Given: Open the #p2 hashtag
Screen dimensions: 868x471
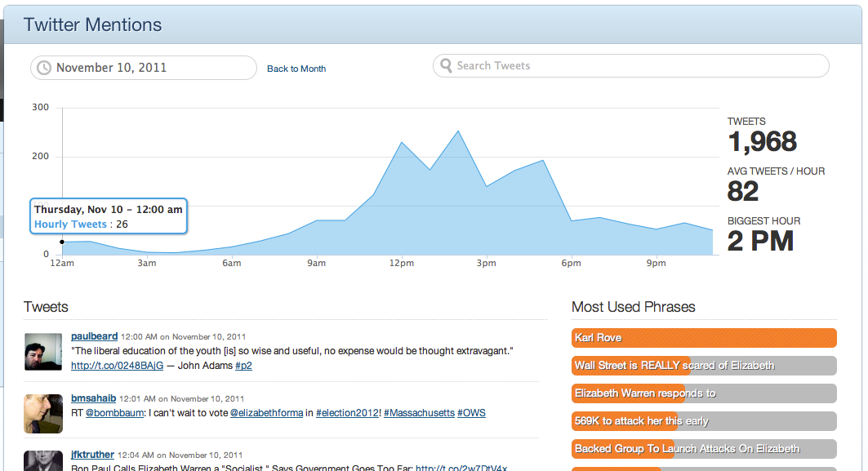Looking at the screenshot, I should [x=243, y=365].
